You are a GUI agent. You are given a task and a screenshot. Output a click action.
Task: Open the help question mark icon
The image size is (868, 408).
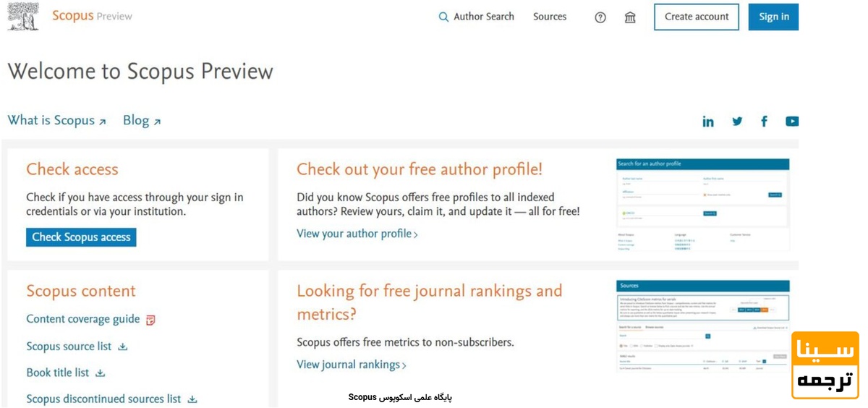click(600, 17)
